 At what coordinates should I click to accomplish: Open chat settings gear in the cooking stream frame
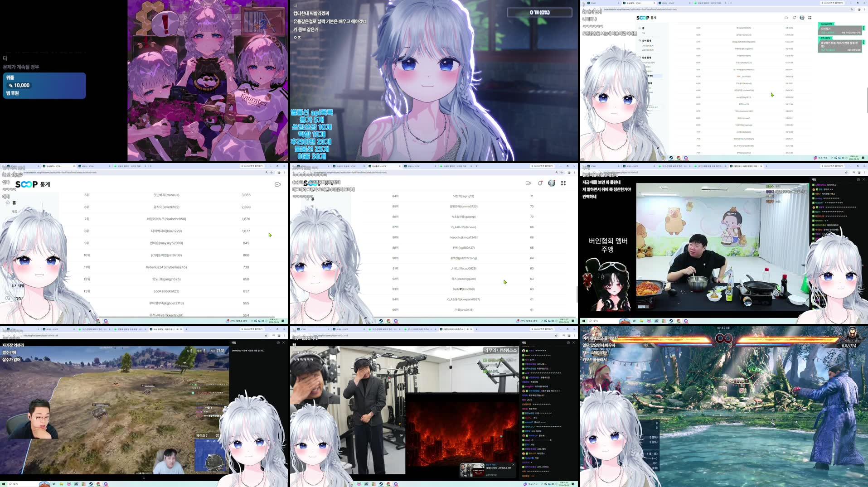(858, 179)
